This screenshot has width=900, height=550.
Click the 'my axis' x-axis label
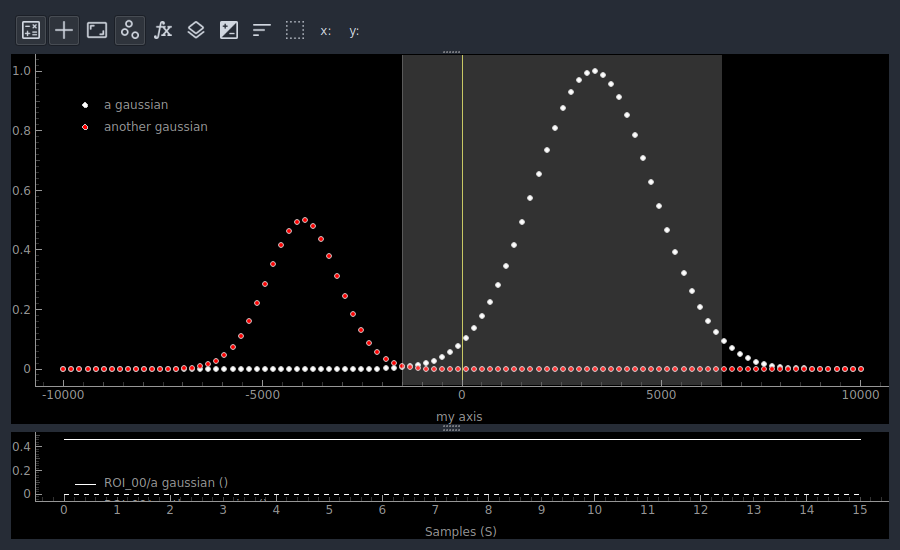[459, 417]
